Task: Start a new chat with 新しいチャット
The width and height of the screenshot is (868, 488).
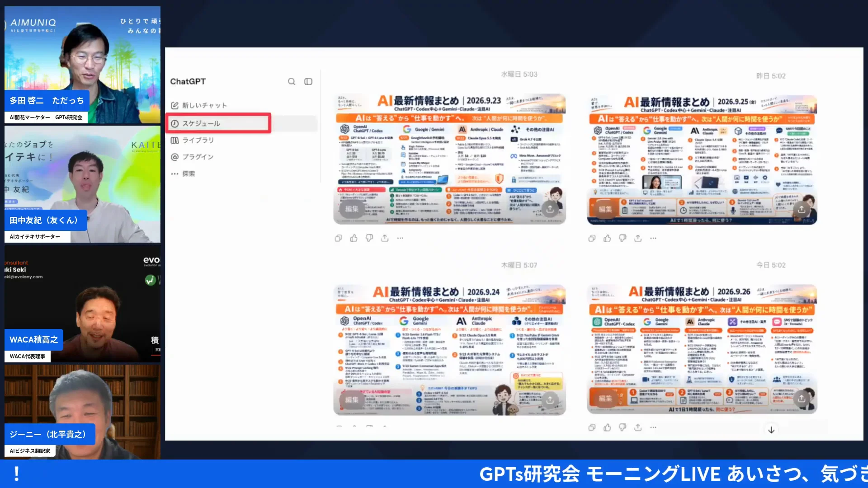Action: (x=199, y=105)
